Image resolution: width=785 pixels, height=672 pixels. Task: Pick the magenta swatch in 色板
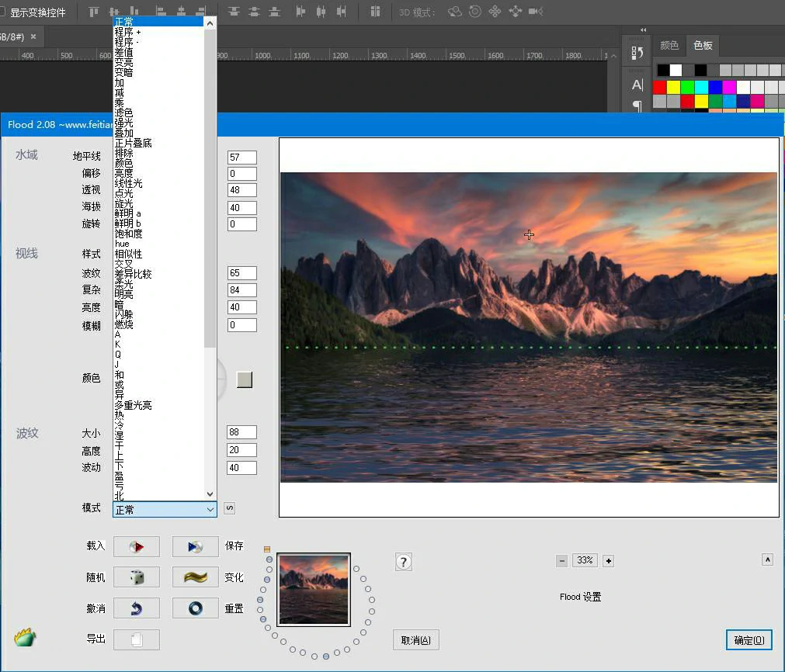click(x=729, y=87)
